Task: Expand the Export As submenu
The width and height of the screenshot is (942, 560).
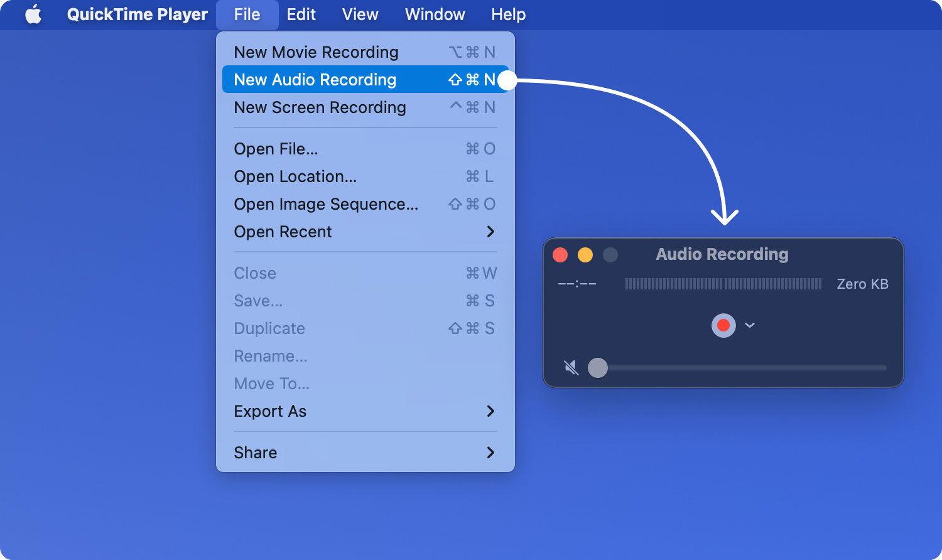Action: (365, 411)
